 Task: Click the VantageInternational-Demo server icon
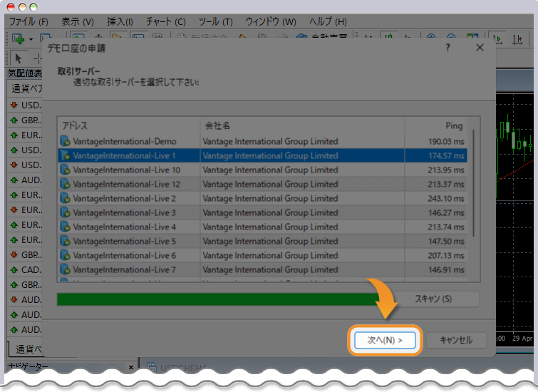point(66,141)
